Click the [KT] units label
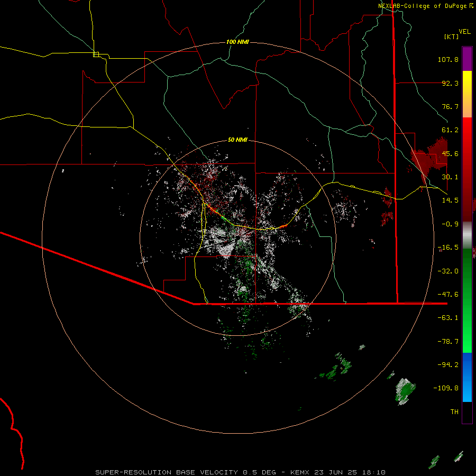 [x=452, y=36]
